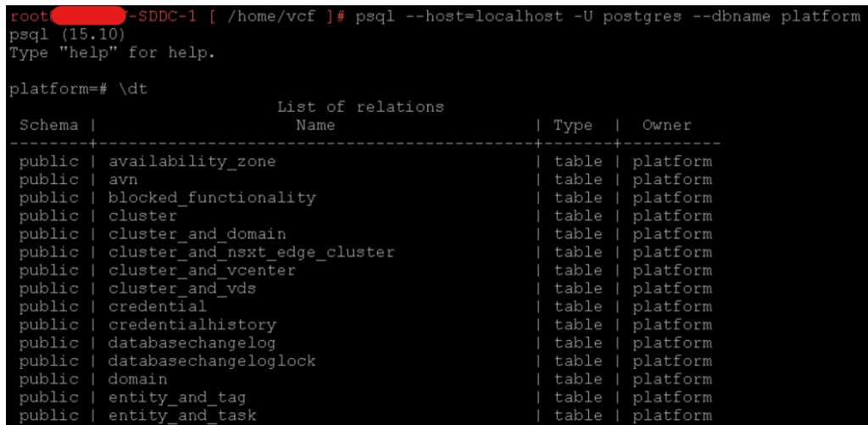Image resolution: width=868 pixels, height=425 pixels.
Task: Click the entity_and_task table name
Action: 182,416
